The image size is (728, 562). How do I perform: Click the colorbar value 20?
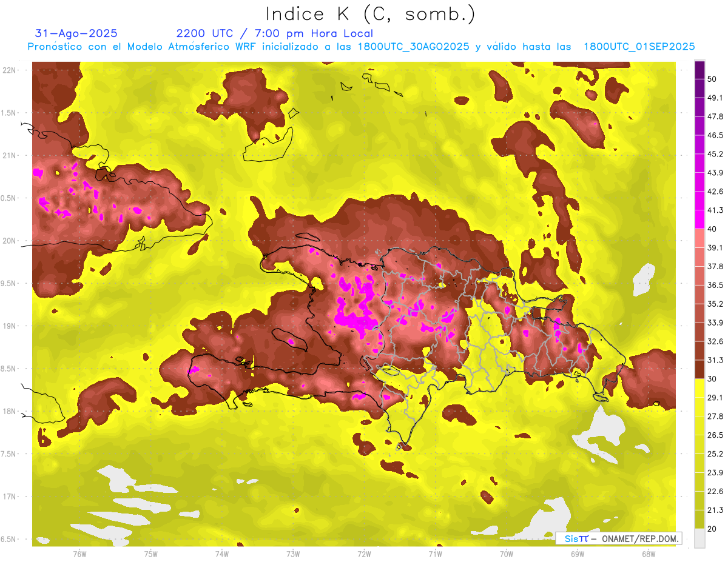pos(712,529)
